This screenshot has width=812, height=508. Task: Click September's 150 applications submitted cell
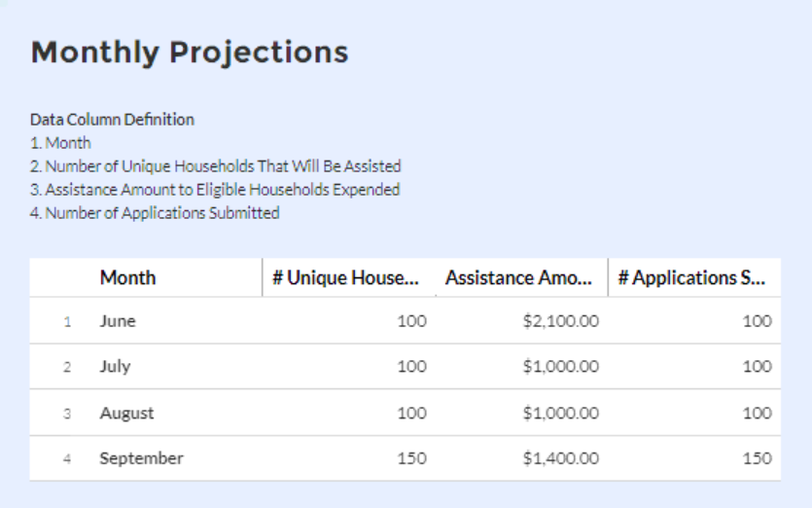click(x=757, y=458)
